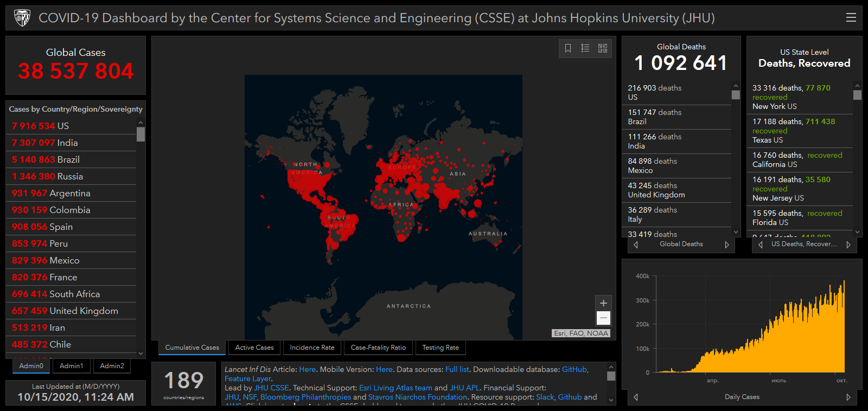Open the Feature Layer link
The image size is (868, 411).
pos(248,378)
